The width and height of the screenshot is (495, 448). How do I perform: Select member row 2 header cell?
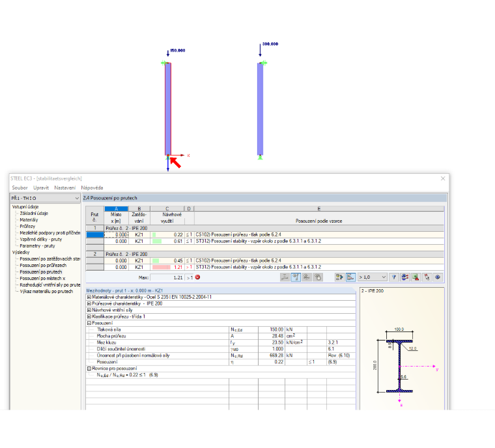point(94,254)
